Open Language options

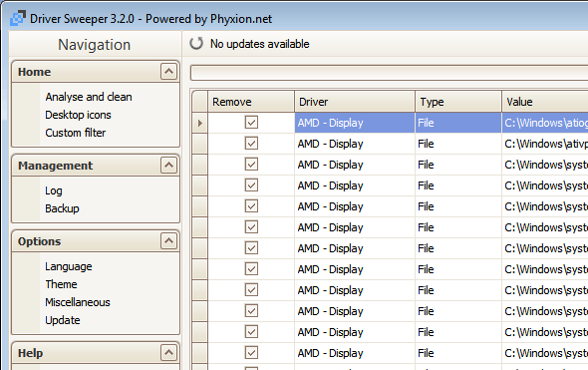click(x=68, y=266)
